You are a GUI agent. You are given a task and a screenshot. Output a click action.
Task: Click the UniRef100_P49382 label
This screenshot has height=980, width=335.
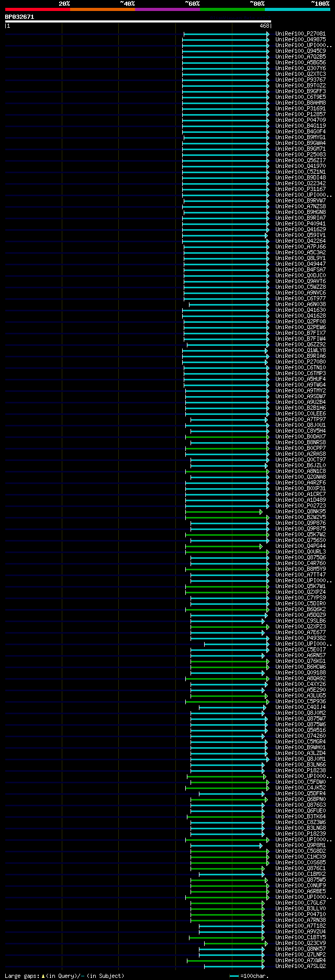300,638
